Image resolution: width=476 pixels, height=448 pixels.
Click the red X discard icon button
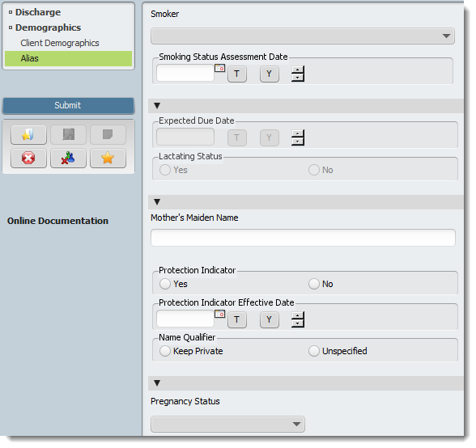click(28, 158)
